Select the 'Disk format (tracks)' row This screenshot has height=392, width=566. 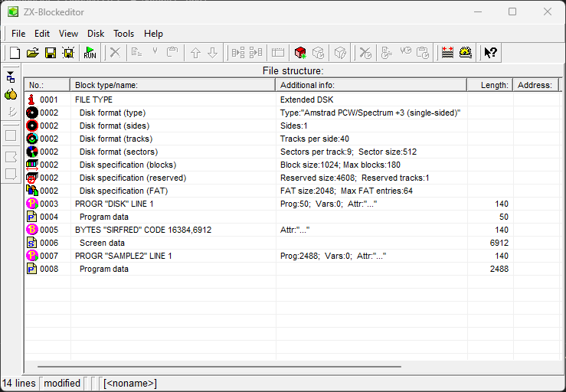(292, 139)
